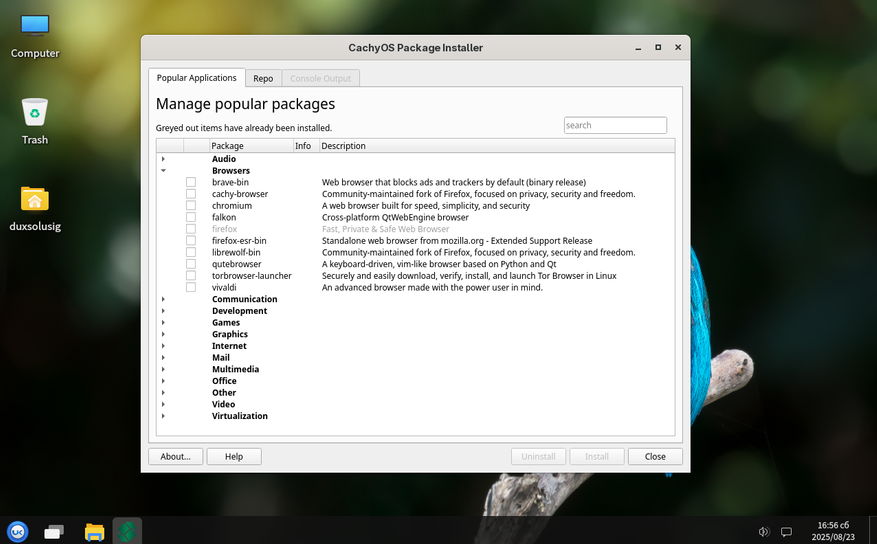
Task: Select the firefox-esr-bin checkbox
Action: (191, 241)
